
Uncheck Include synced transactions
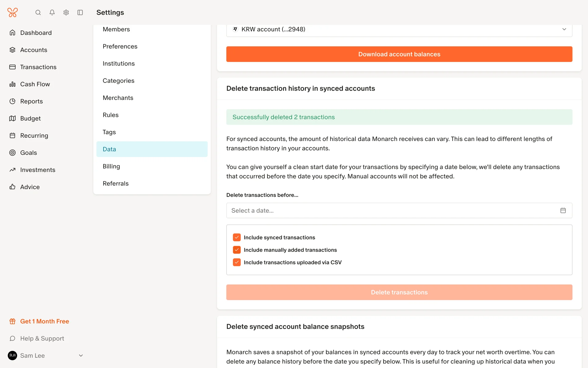237,237
